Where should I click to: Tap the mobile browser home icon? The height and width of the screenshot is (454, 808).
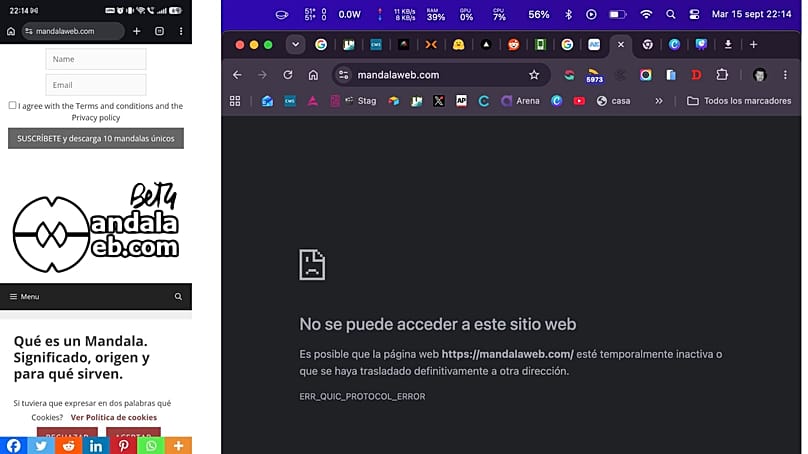11,31
